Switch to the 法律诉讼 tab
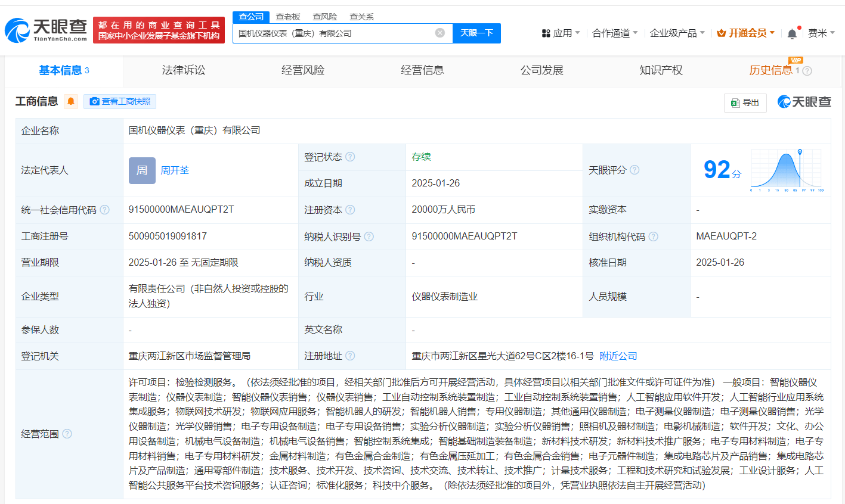The image size is (845, 504). (x=184, y=70)
